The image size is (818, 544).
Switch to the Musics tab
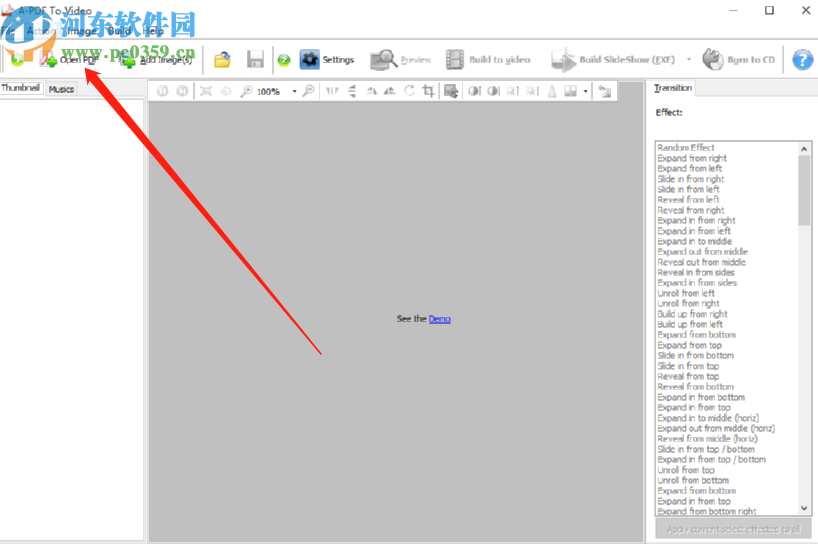(61, 89)
